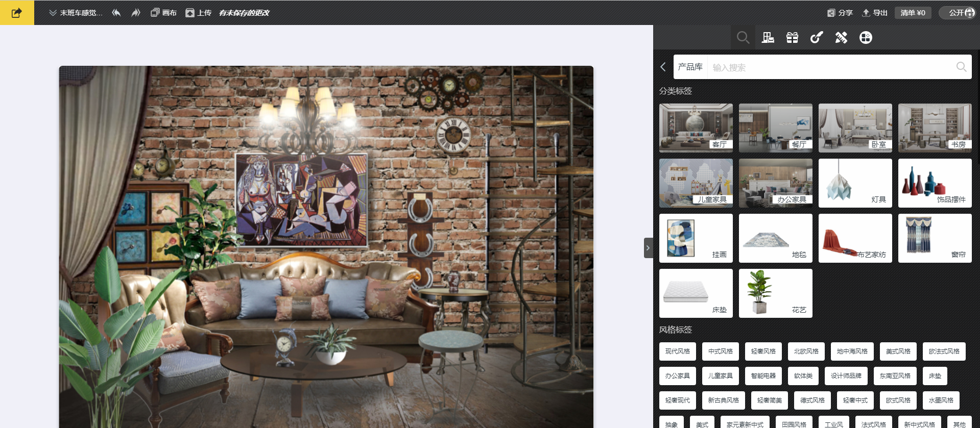Open the 卧室 category thumbnail
This screenshot has height=428, width=980.
point(855,128)
